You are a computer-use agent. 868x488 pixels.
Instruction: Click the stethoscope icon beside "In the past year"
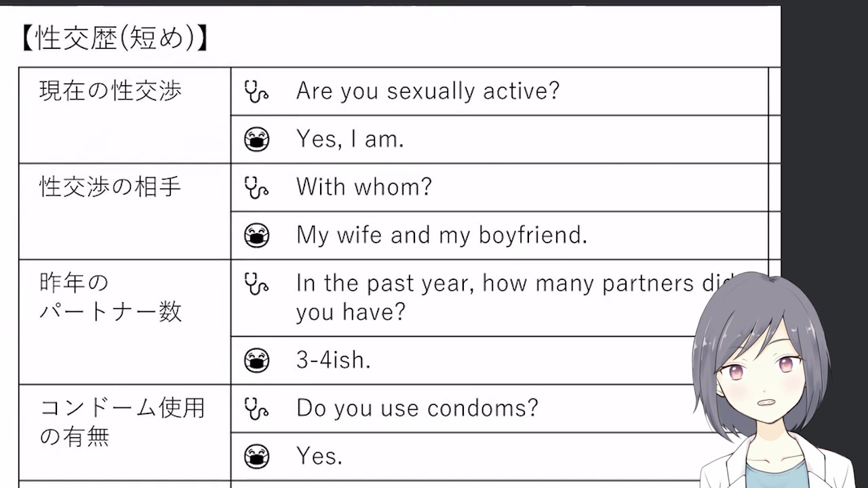pyautogui.click(x=256, y=284)
